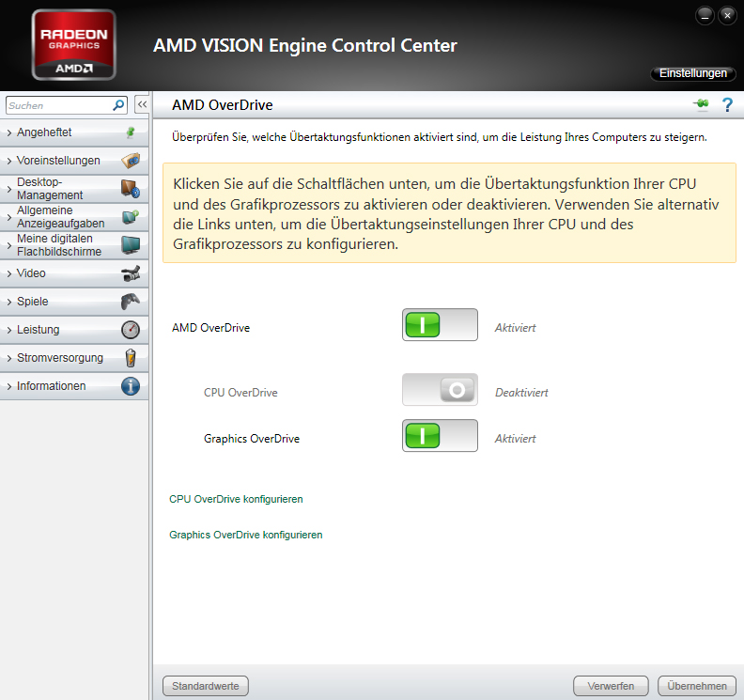Open the Einstellungen button
Screen dimensions: 744x700
pos(692,73)
